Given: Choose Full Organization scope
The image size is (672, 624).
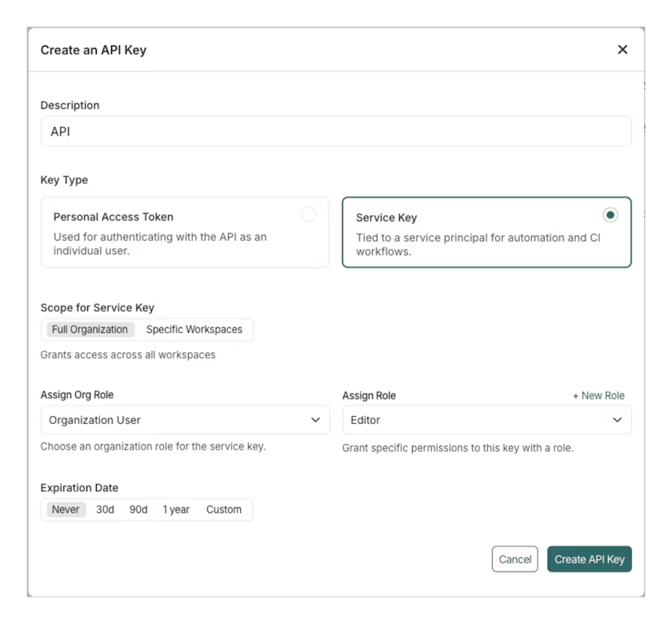Looking at the screenshot, I should (90, 329).
